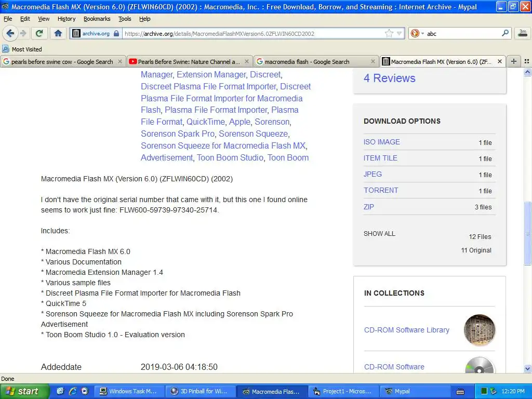The height and width of the screenshot is (399, 532).
Task: Click the search box containing abc
Action: pyautogui.click(x=463, y=34)
